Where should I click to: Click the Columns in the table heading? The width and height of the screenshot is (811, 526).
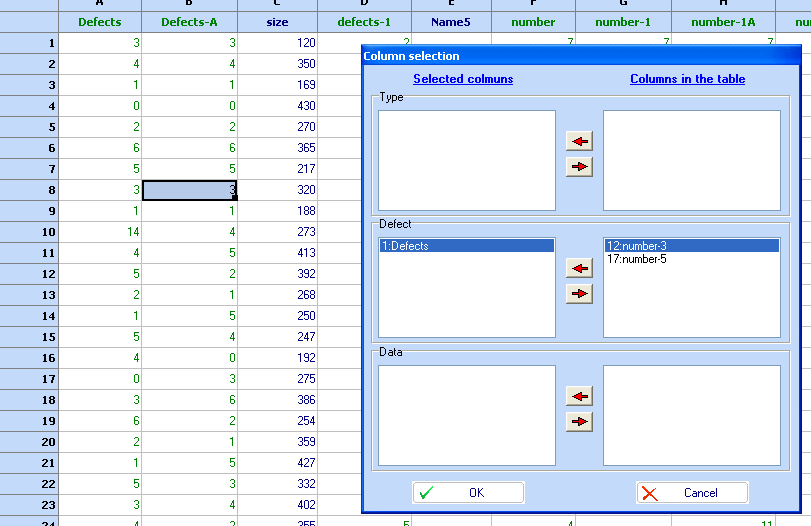coord(687,79)
